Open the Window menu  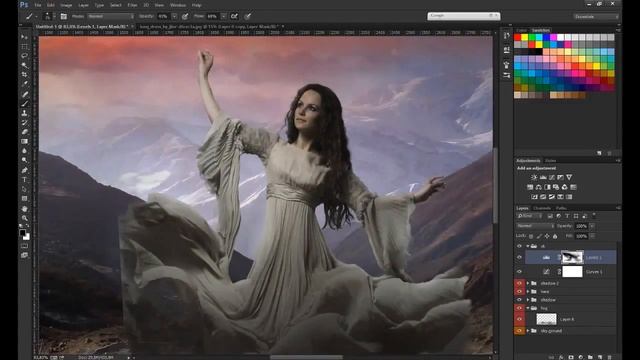point(178,5)
